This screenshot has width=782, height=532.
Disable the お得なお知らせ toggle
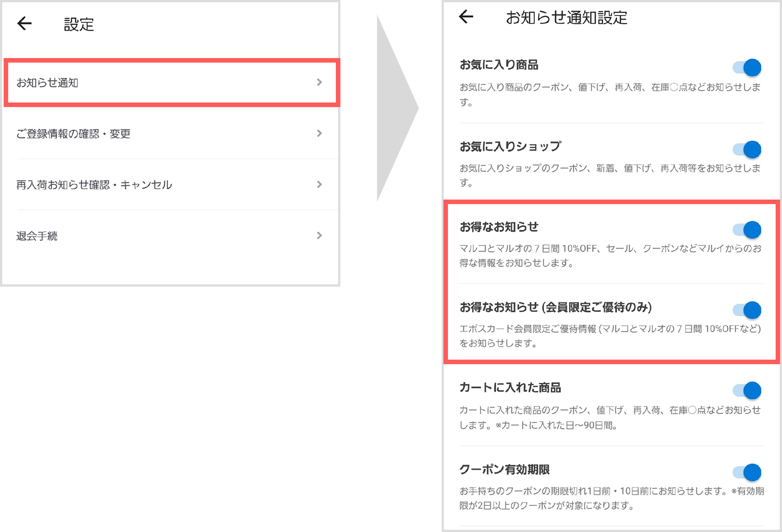(x=751, y=229)
